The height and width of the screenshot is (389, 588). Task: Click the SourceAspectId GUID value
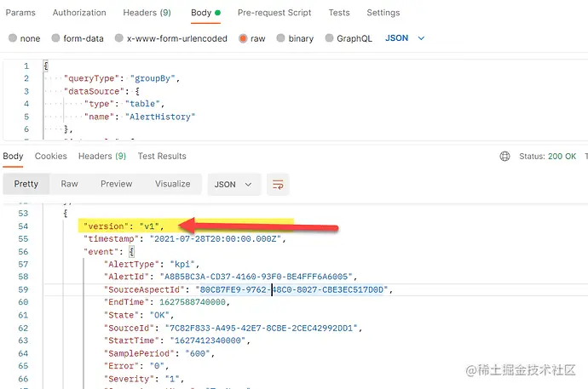[x=291, y=289]
